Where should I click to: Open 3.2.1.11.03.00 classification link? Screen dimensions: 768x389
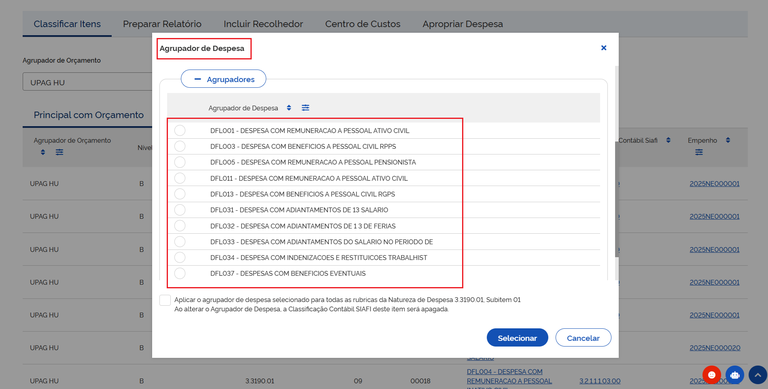point(600,381)
